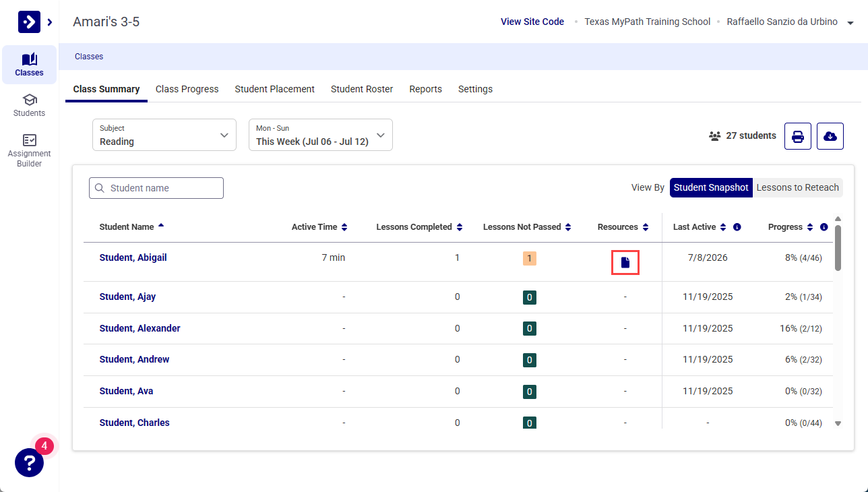Open Student, Charles profile link
868x492 pixels.
coord(134,423)
